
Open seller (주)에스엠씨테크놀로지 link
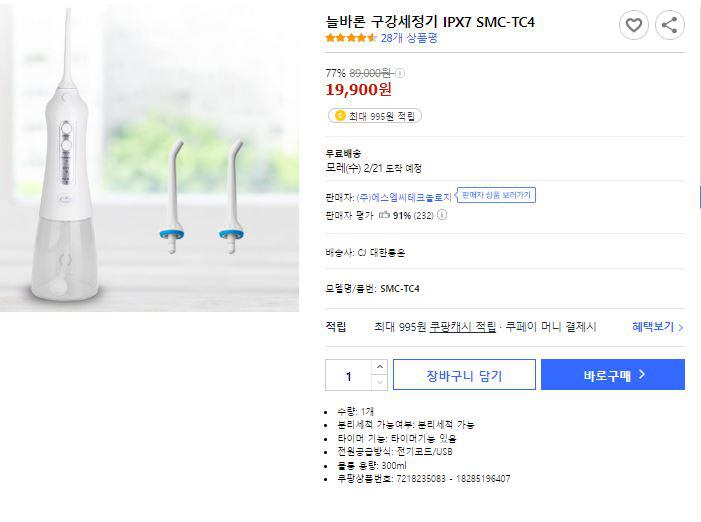pos(404,197)
